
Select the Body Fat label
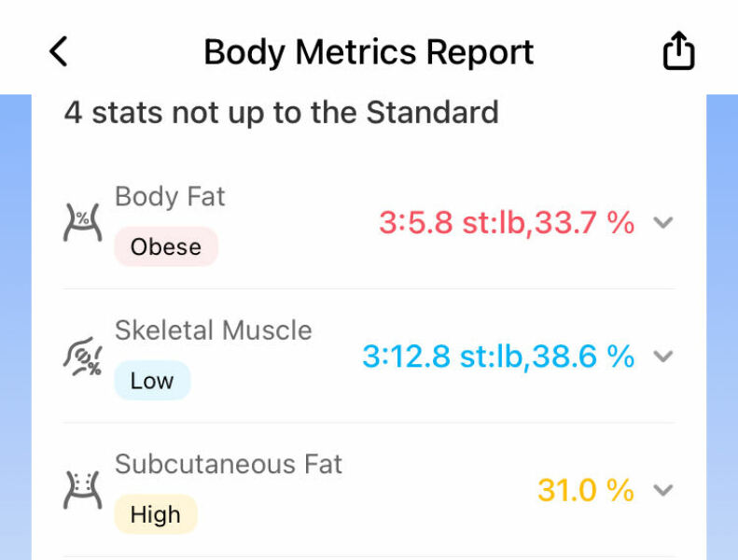click(x=170, y=196)
